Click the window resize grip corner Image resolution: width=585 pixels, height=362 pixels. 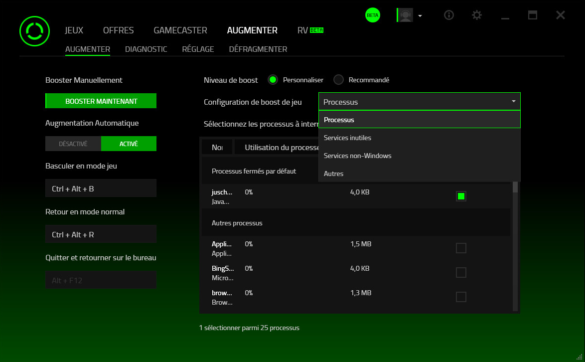point(579,356)
